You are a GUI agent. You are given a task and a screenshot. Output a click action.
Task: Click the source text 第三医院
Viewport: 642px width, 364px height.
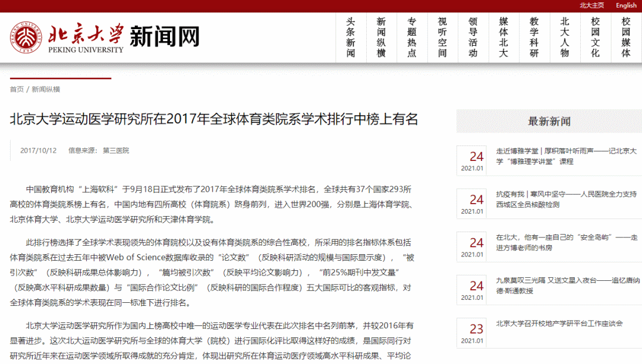tap(116, 150)
